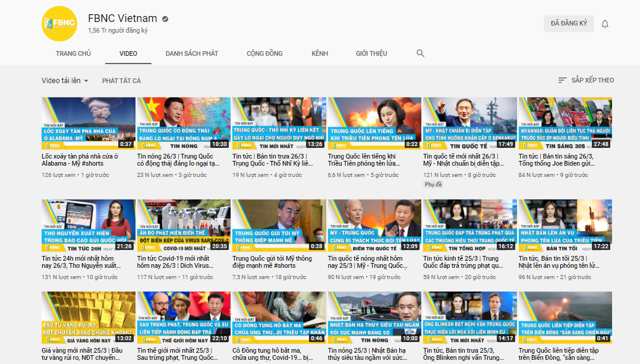Open the Lốc xoáy tàn phá Alabama video title
Screen dimensions: 640x364
tap(80, 160)
